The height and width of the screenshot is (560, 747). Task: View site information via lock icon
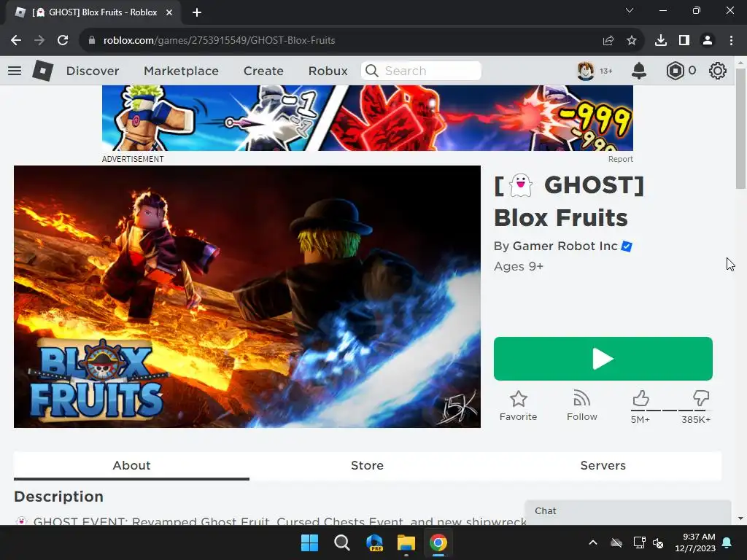click(x=92, y=41)
